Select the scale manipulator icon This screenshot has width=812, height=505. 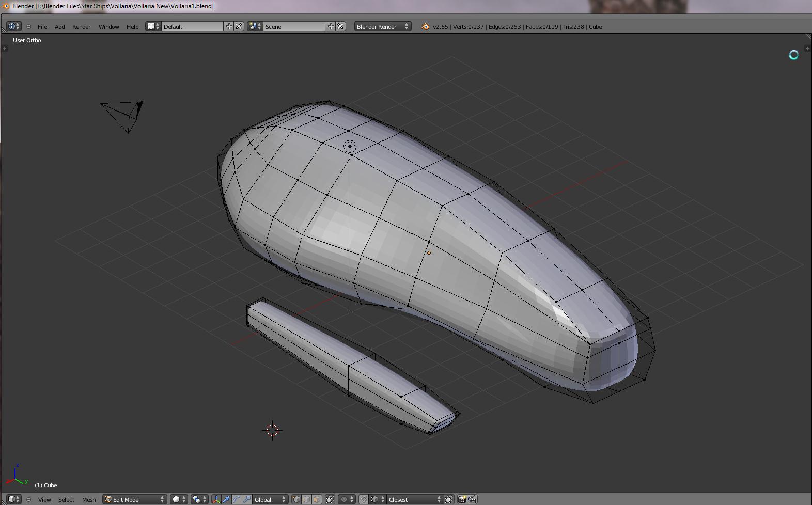pos(247,499)
